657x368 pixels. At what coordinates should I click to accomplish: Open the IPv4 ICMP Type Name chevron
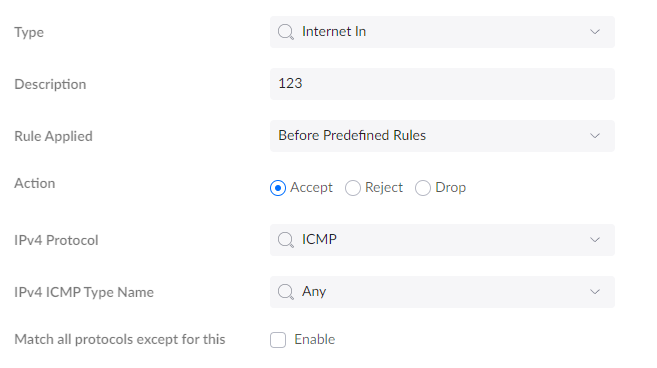(595, 292)
